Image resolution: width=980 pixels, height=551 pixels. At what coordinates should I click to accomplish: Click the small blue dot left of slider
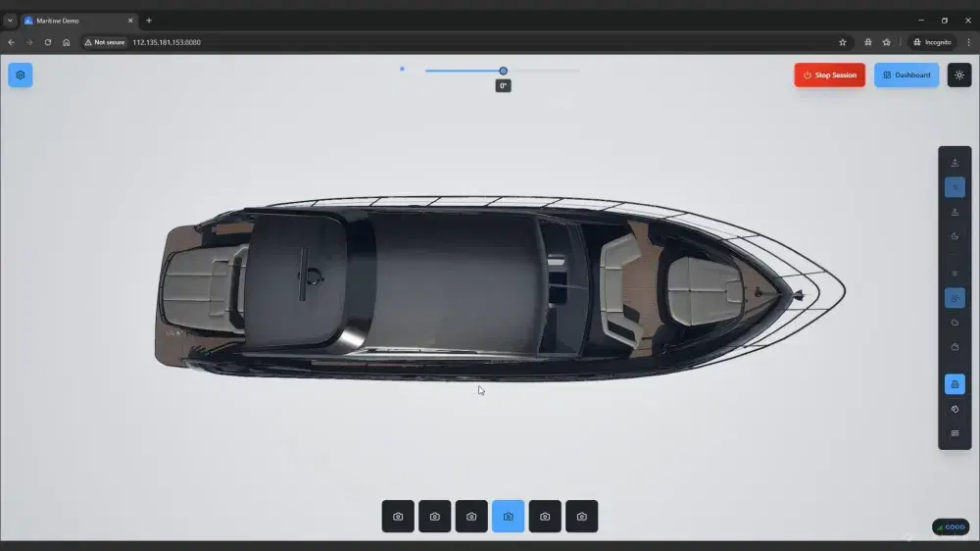point(402,69)
